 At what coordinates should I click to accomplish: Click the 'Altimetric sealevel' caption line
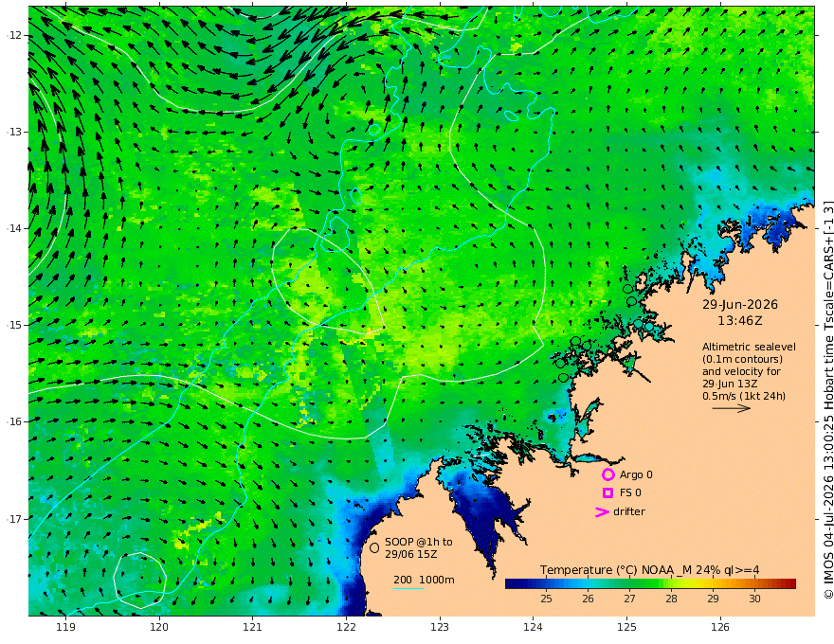click(749, 347)
